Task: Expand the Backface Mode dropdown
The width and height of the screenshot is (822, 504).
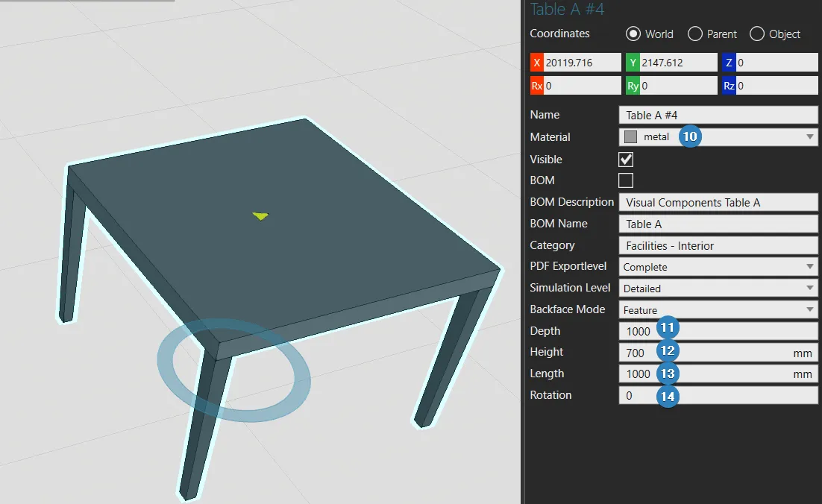Action: tap(810, 310)
